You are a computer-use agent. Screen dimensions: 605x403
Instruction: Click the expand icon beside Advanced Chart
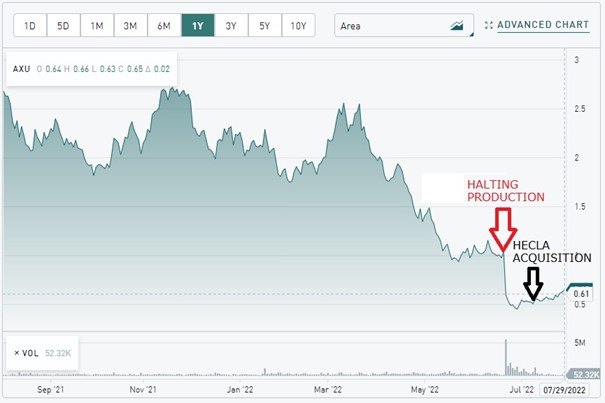click(x=489, y=25)
